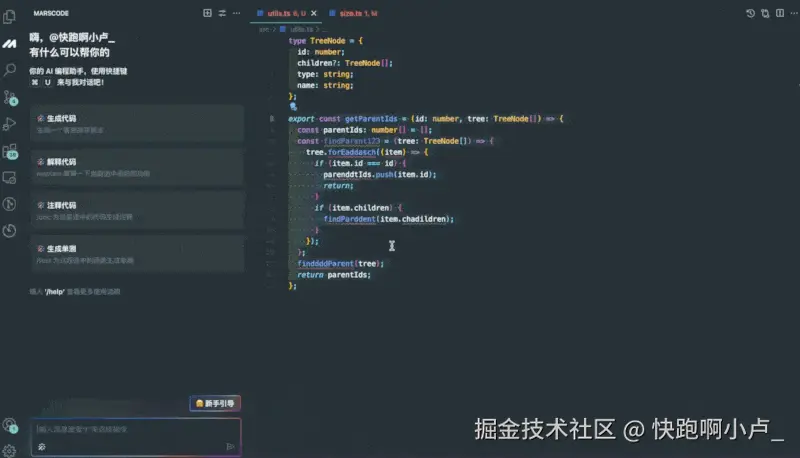Select the 生成代码 quick action card
Screen dimensions: 800x458
coord(137,124)
